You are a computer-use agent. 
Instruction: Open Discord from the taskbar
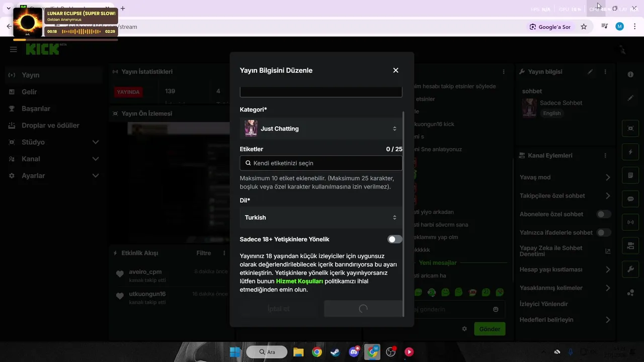[354, 352]
